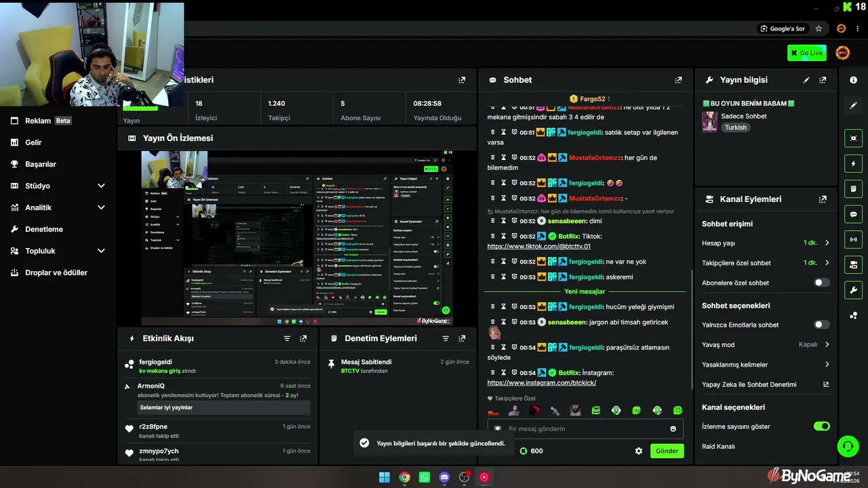Open the Etkinlik Akışı filter menu

coord(287,338)
